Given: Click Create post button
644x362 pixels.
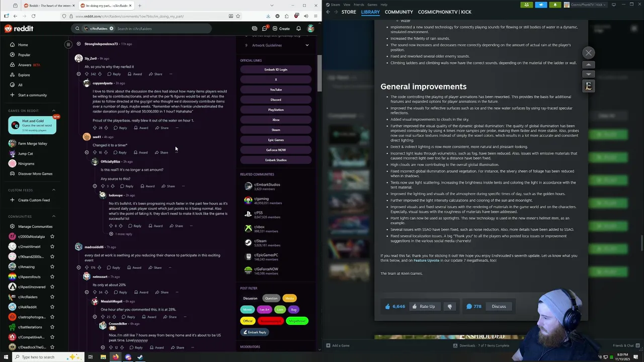Looking at the screenshot, I should tap(281, 29).
